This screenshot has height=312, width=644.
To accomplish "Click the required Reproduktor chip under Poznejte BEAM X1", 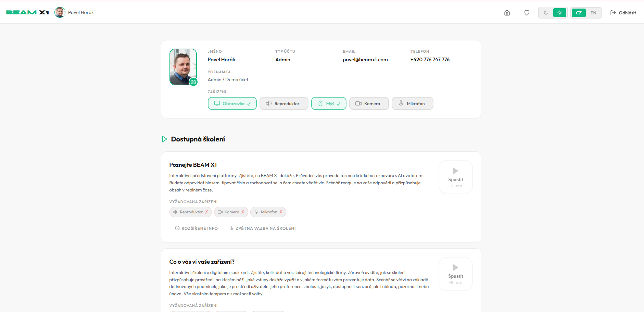I will [x=191, y=212].
